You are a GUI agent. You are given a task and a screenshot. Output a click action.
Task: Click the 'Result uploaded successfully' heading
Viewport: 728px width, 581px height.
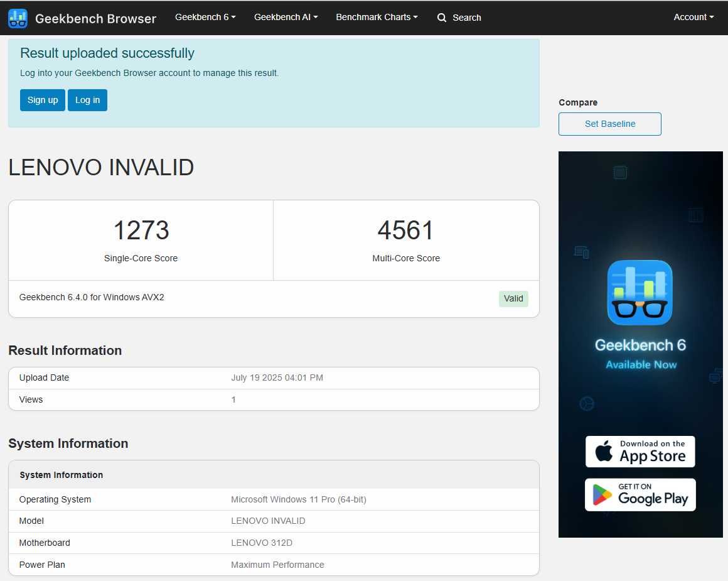pos(107,53)
